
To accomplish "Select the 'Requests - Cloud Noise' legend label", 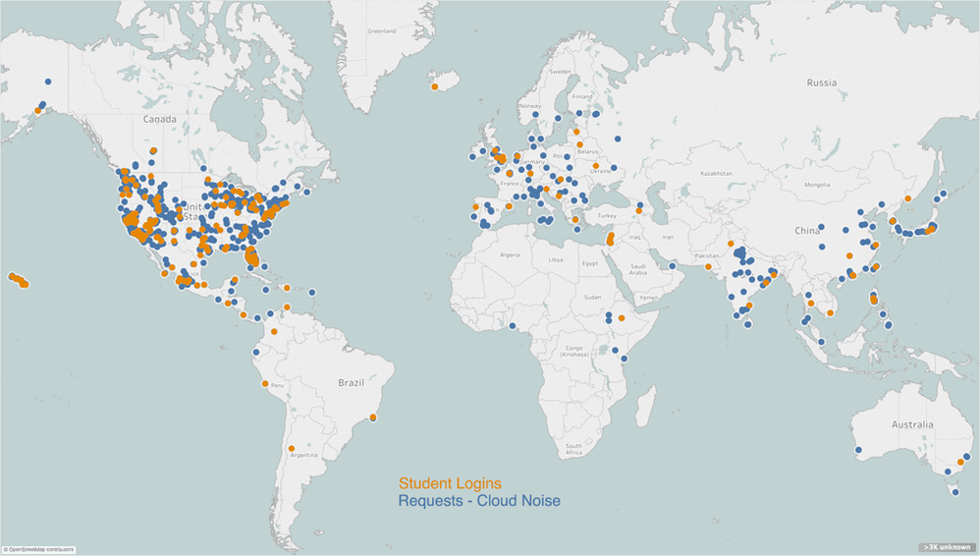I will click(x=479, y=501).
